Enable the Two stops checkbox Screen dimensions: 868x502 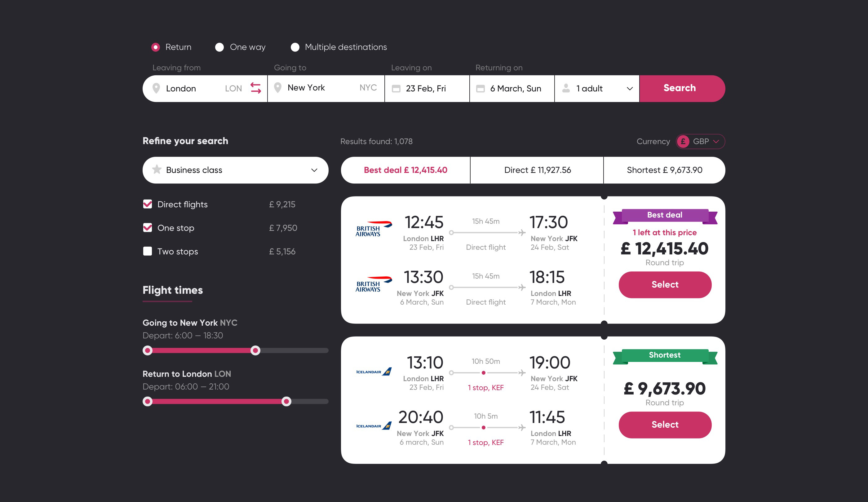(x=148, y=251)
